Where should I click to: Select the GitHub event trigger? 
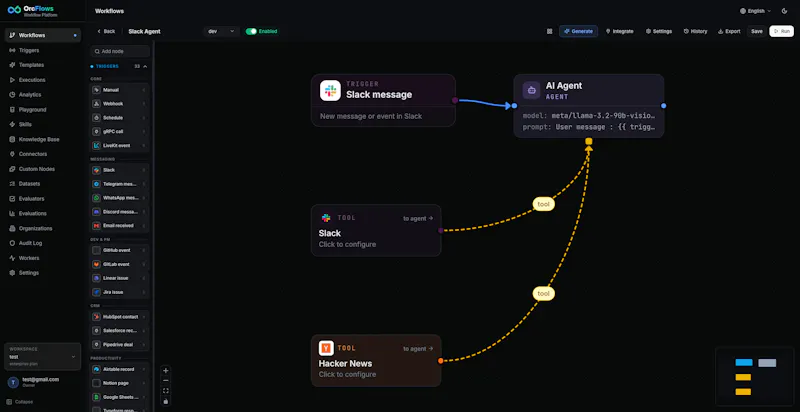(x=120, y=250)
